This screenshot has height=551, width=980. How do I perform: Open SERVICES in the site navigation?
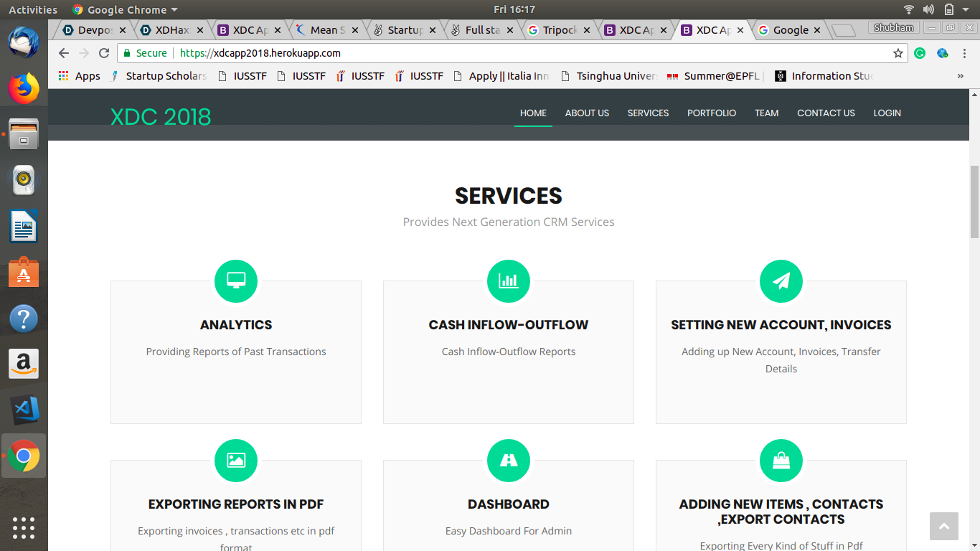(x=648, y=113)
